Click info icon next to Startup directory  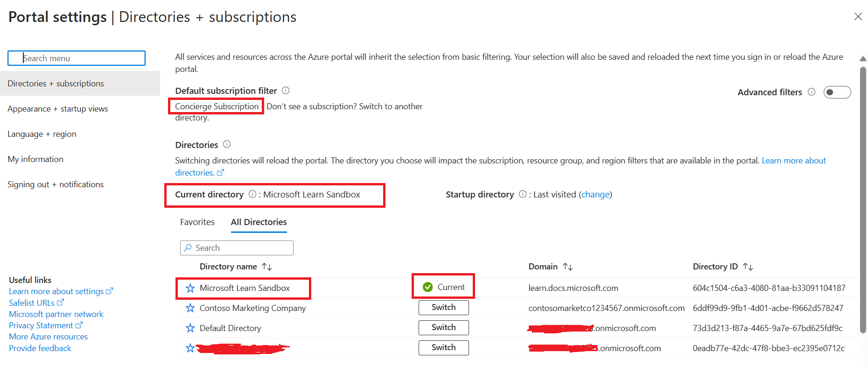pyautogui.click(x=523, y=194)
